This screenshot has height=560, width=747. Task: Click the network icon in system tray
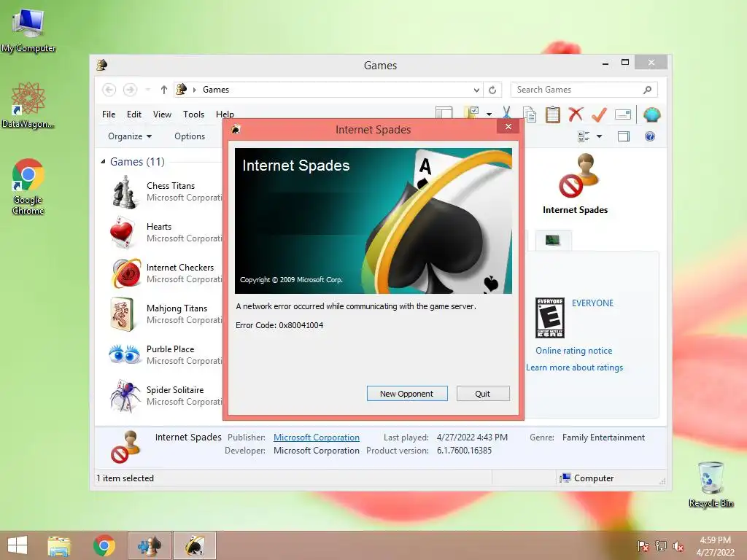pos(661,546)
